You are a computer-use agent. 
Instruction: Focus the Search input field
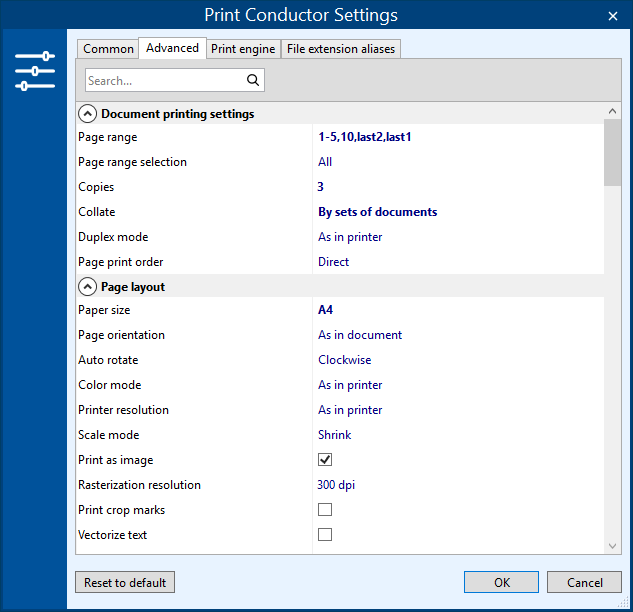[x=163, y=80]
